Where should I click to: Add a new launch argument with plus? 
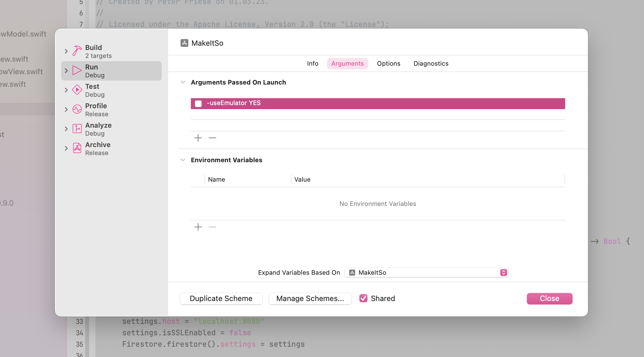click(198, 138)
